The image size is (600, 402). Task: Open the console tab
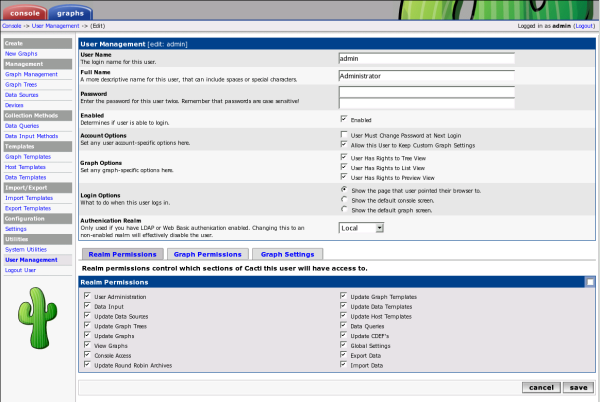click(x=25, y=13)
